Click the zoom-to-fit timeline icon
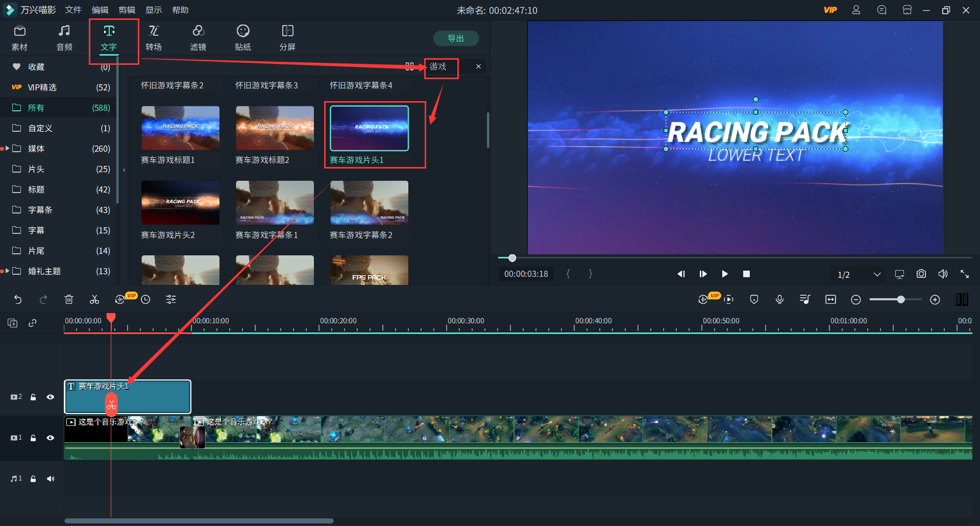Screen dimensions: 980x526 [830, 300]
